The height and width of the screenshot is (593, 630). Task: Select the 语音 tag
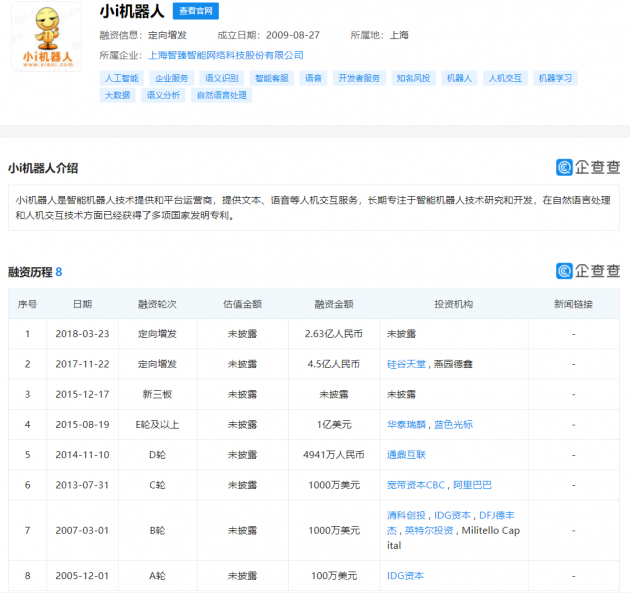[x=313, y=78]
